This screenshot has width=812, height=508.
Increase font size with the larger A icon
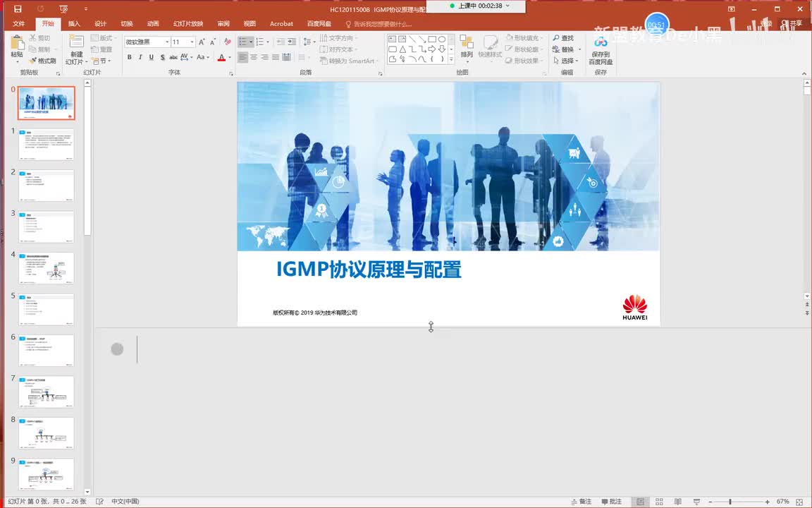coord(202,42)
